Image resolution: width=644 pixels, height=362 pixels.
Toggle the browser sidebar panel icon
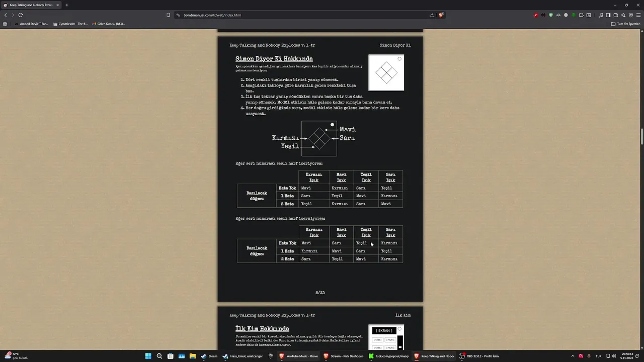point(608,15)
